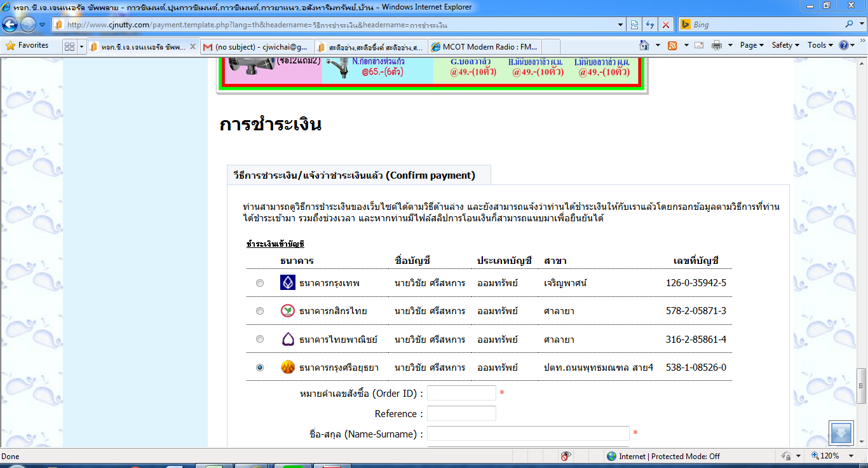The width and height of the screenshot is (868, 468).
Task: Click the 'Done' status bar text
Action: 10,456
